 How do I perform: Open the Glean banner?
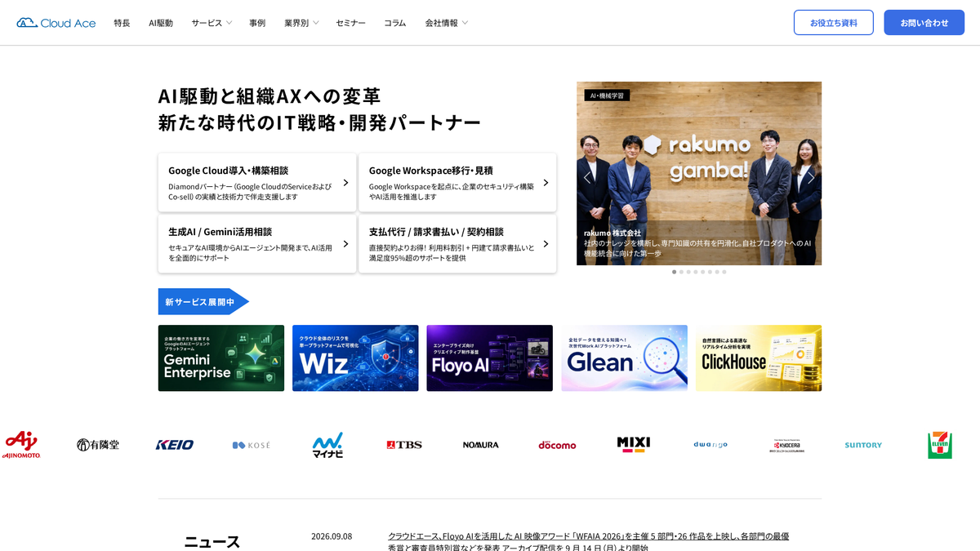624,358
